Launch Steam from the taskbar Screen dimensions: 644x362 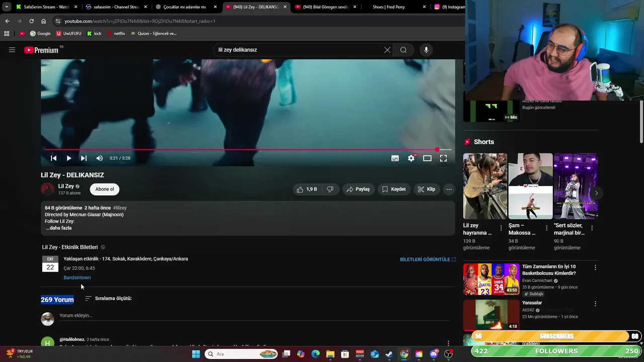[389, 354]
